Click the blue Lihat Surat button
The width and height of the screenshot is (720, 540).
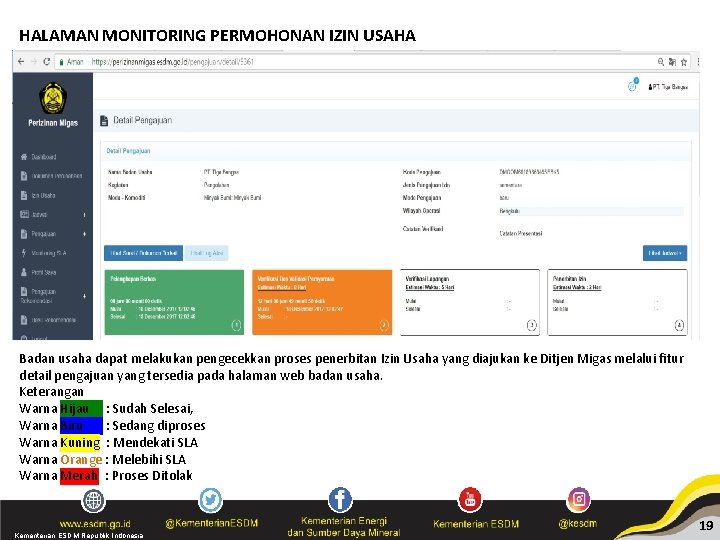point(143,253)
